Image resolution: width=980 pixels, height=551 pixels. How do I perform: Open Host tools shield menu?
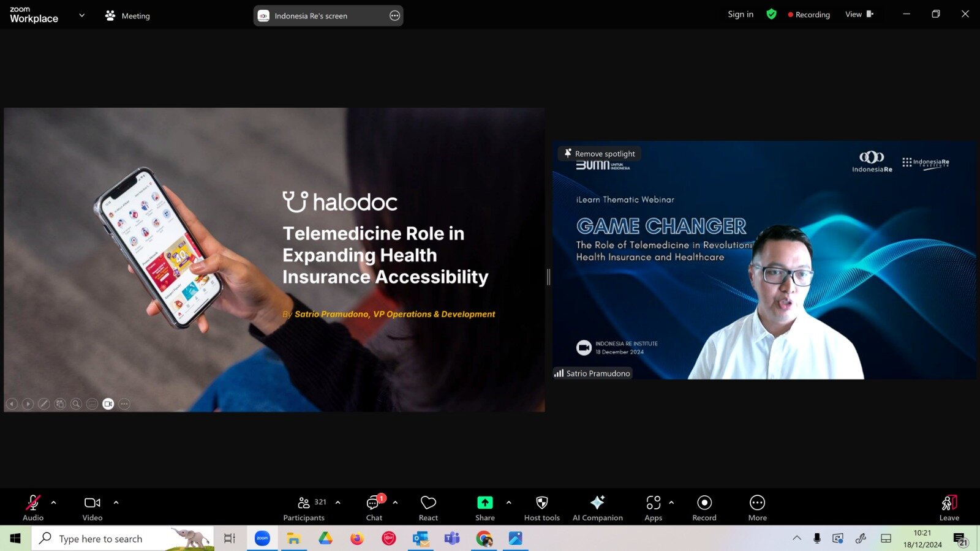pyautogui.click(x=542, y=508)
